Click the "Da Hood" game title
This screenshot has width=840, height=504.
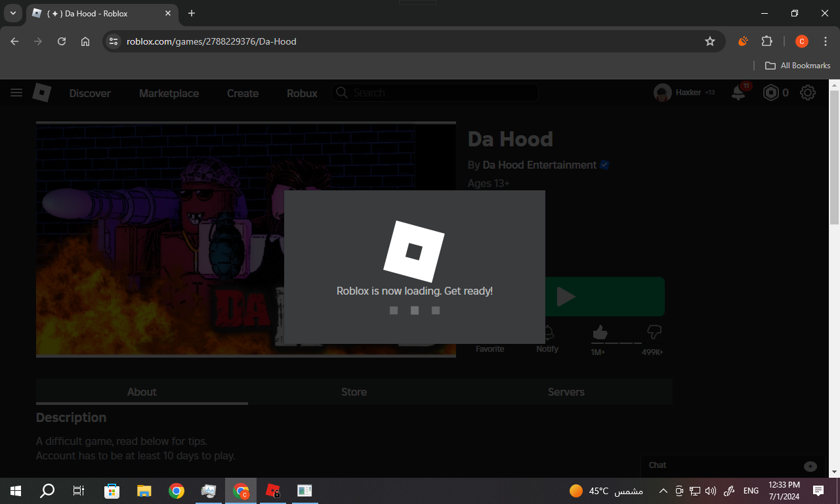(511, 139)
